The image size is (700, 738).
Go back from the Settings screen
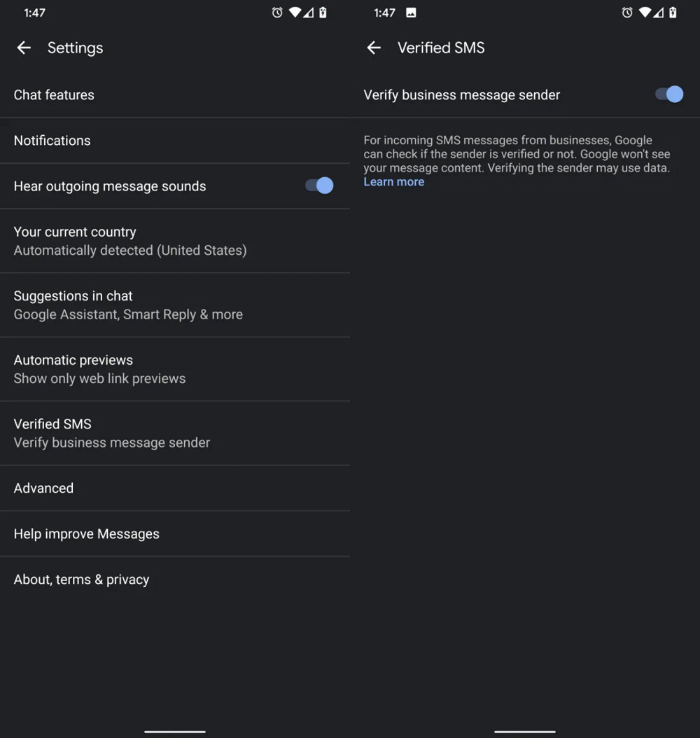pyautogui.click(x=24, y=48)
